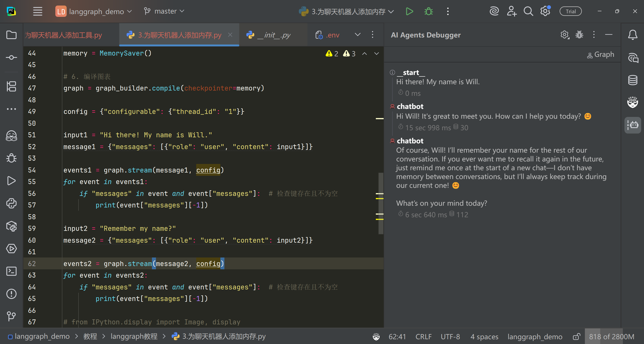644x344 pixels.
Task: Toggle the AI Agents Debugger tool window
Action: [632, 125]
